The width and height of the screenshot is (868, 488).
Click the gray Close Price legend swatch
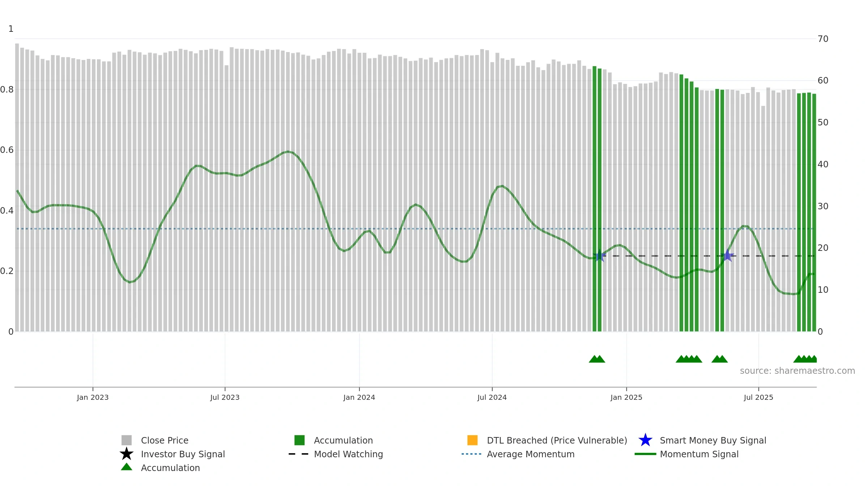pos(127,440)
